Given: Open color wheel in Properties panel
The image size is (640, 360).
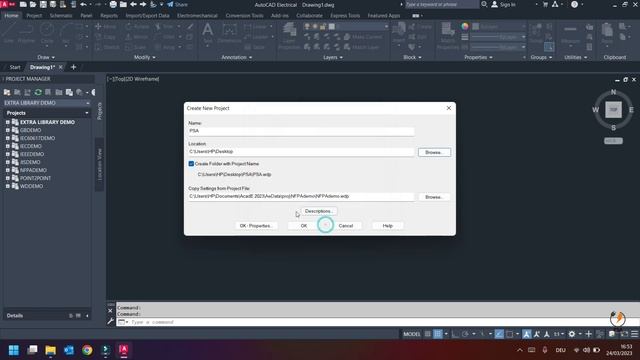Looking at the screenshot, I should 465,27.
